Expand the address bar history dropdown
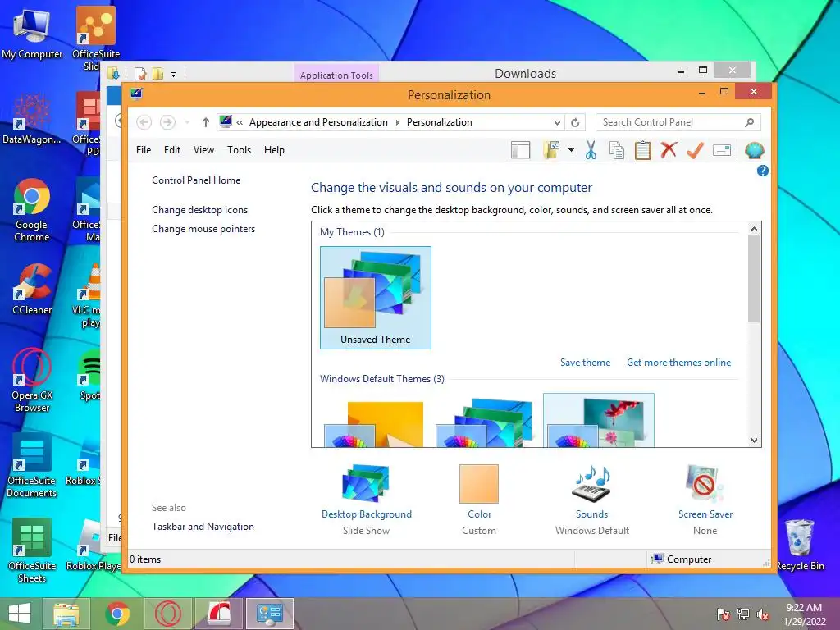 557,122
